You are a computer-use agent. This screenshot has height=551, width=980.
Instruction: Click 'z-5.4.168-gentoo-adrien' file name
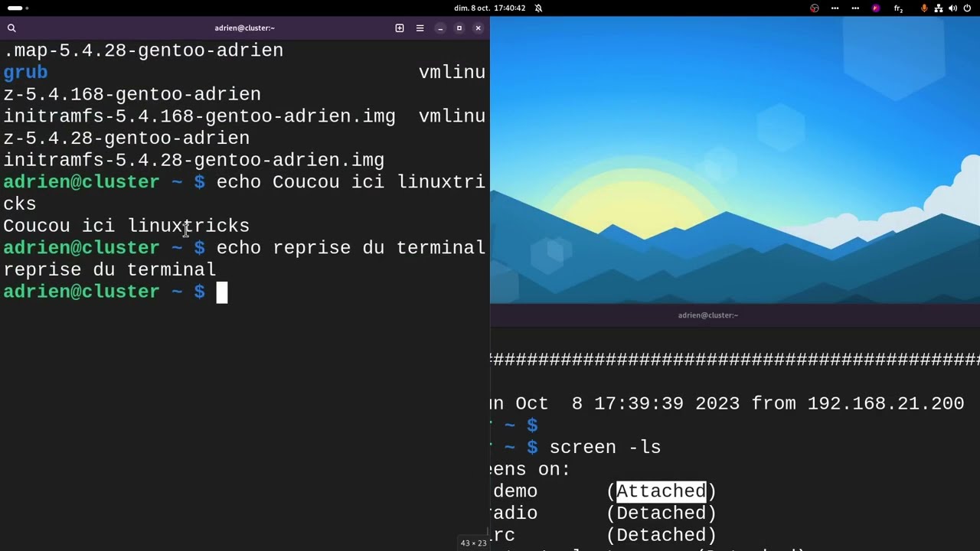(132, 94)
